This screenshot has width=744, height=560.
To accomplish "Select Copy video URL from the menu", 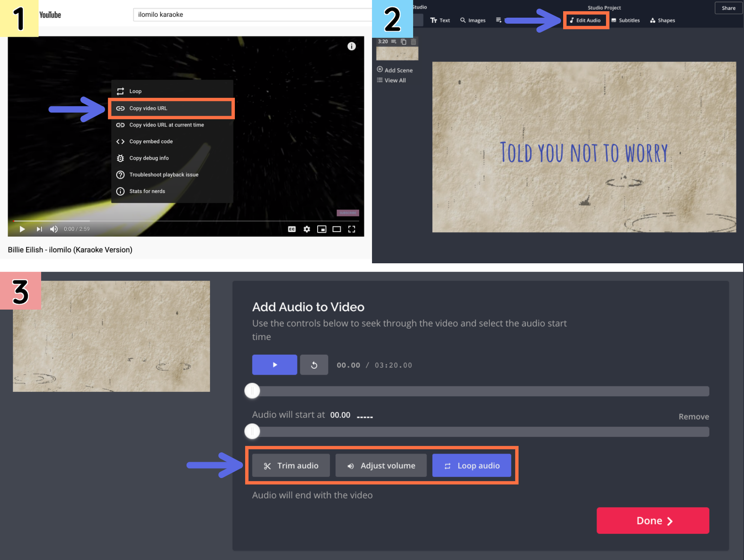I will point(148,108).
